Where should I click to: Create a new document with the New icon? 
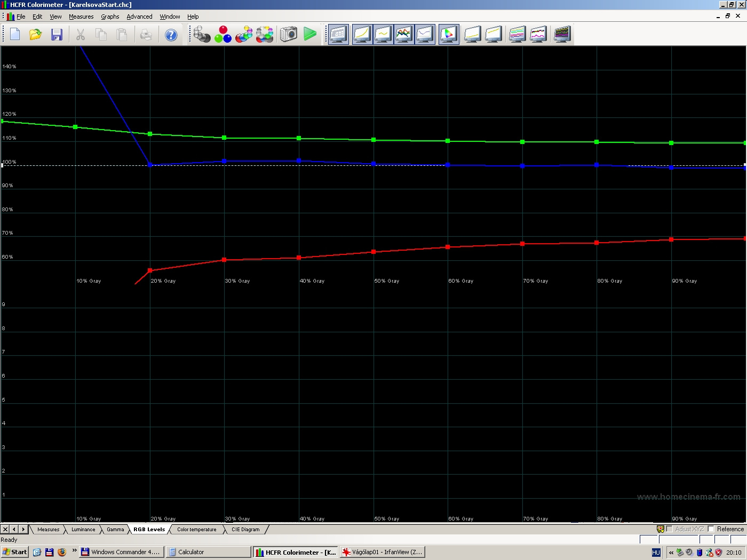click(15, 35)
